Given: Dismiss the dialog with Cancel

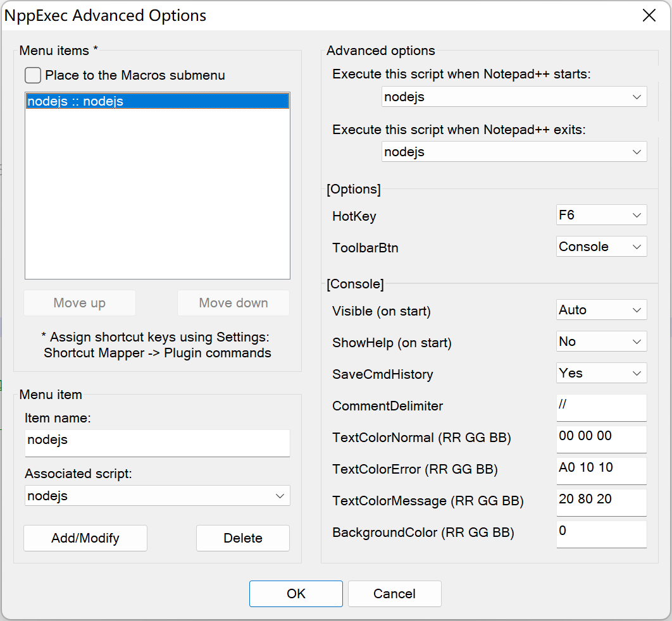Looking at the screenshot, I should pos(394,594).
